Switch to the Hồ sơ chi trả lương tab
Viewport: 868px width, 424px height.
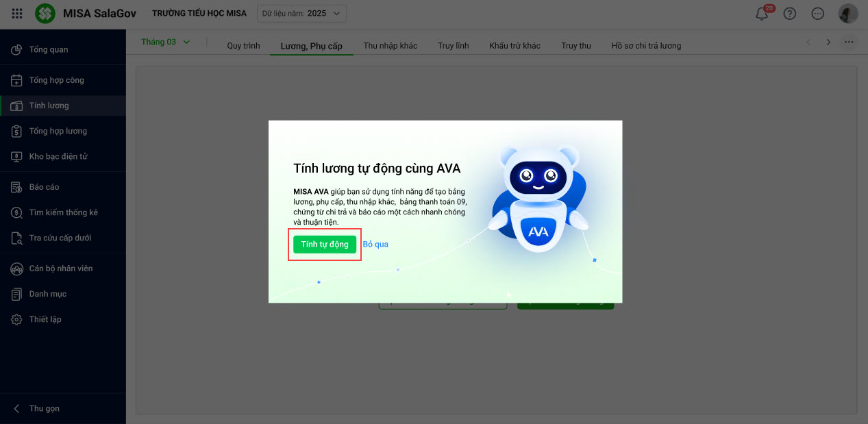tap(646, 46)
